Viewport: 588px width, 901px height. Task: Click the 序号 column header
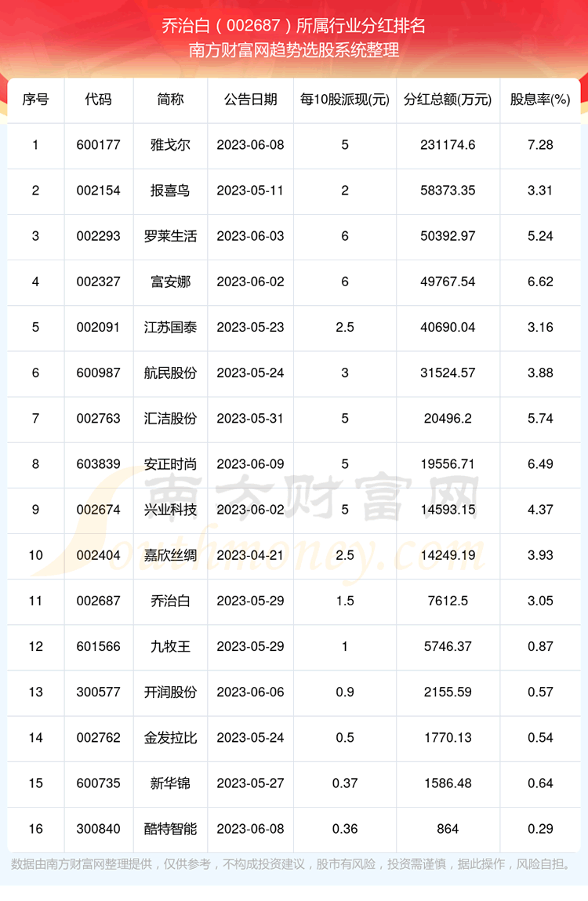(35, 100)
